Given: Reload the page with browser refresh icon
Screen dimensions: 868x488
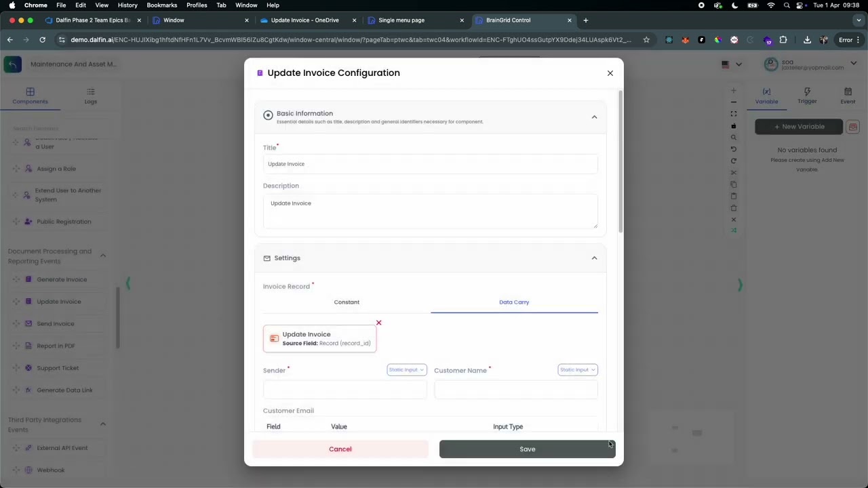Looking at the screenshot, I should click(x=42, y=40).
